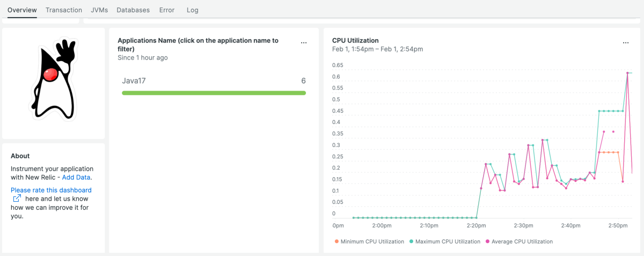Toggle Minimum CPU Utilization legend series
The height and width of the screenshot is (256, 644).
tap(372, 242)
